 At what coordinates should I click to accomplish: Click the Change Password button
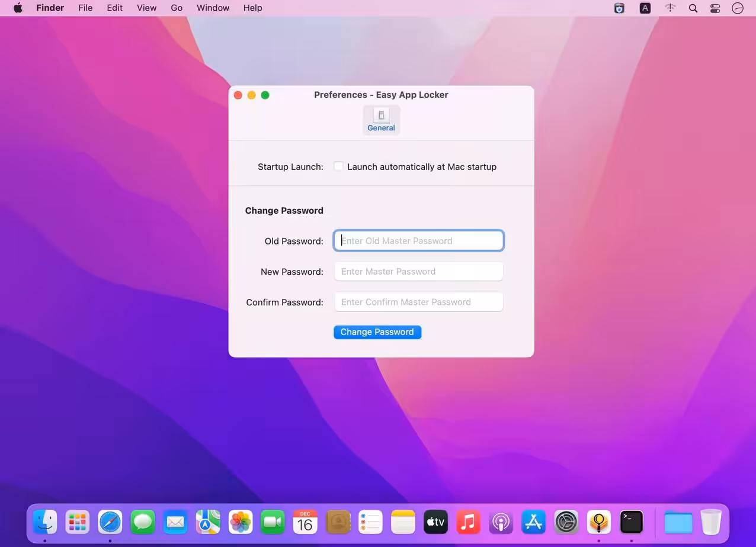coord(377,332)
